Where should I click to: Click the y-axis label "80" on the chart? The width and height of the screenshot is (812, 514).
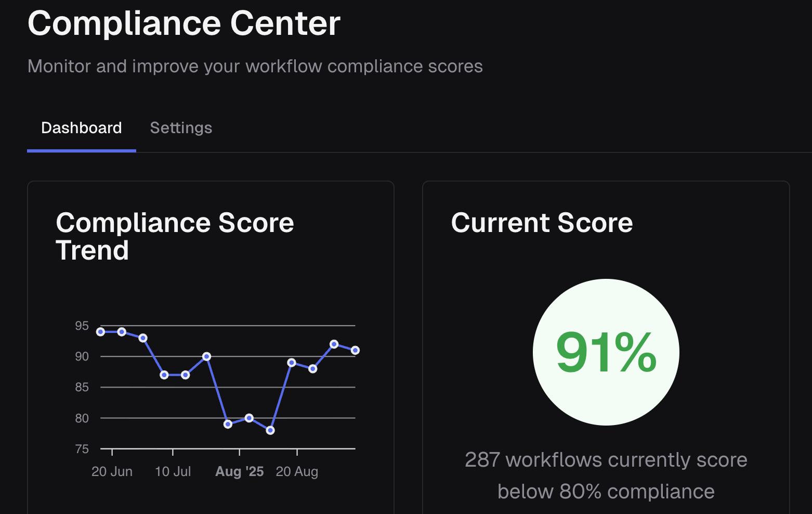click(x=82, y=418)
